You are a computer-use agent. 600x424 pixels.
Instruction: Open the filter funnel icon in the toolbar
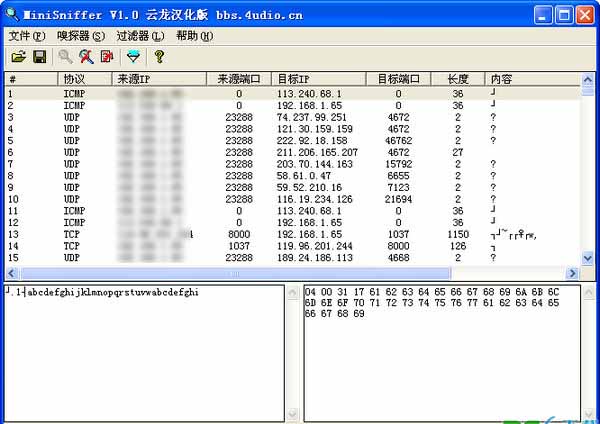click(133, 57)
